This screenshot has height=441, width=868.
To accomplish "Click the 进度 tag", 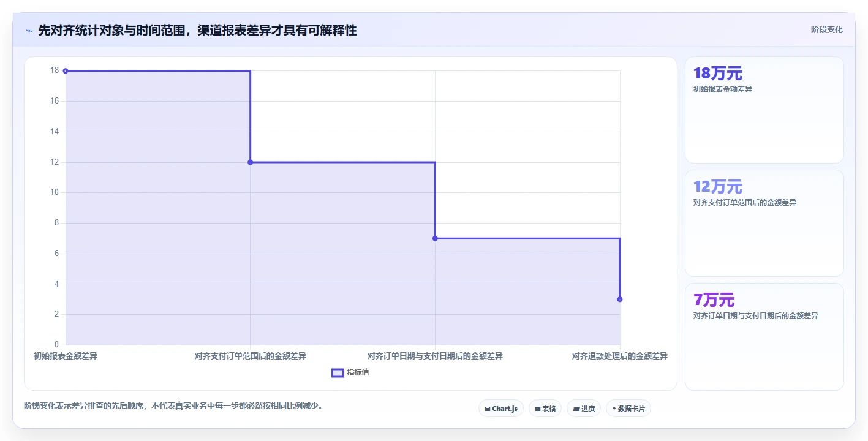I will [x=584, y=409].
